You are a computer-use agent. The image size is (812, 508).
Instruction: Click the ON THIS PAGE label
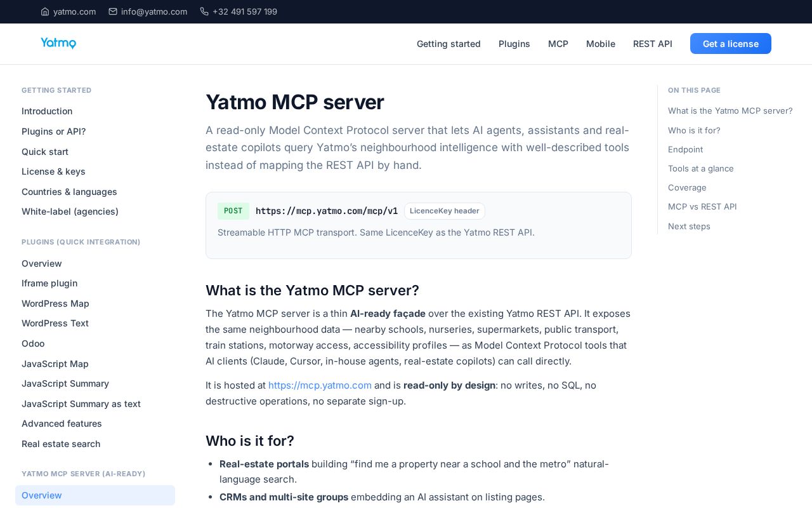694,90
